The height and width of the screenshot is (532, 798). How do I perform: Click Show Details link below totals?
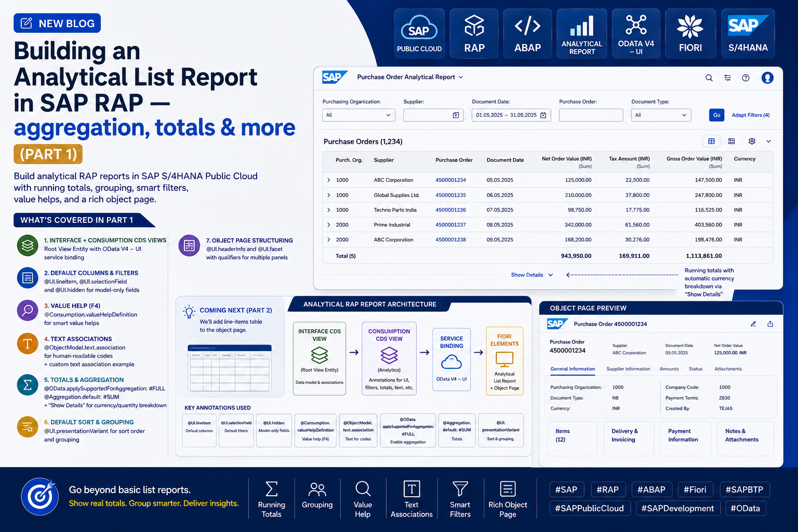pyautogui.click(x=532, y=275)
